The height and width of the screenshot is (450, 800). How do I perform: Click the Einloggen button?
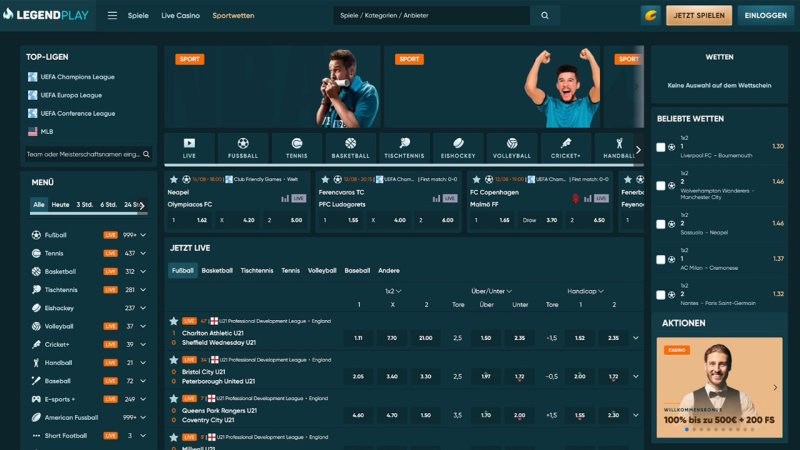pyautogui.click(x=765, y=16)
